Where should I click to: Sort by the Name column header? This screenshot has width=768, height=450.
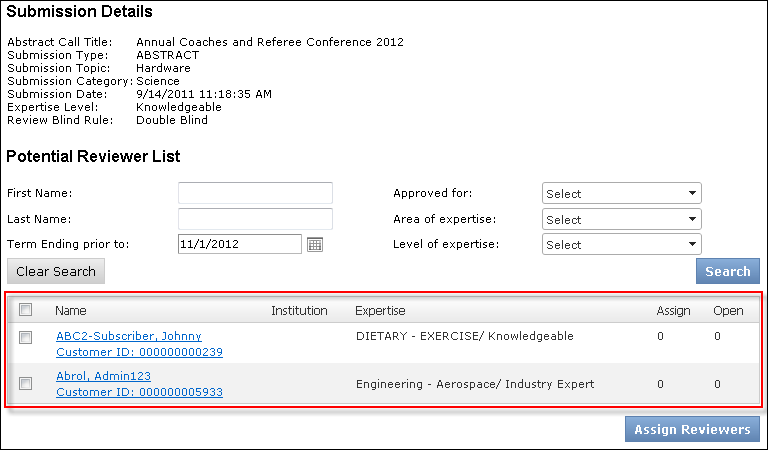71,311
